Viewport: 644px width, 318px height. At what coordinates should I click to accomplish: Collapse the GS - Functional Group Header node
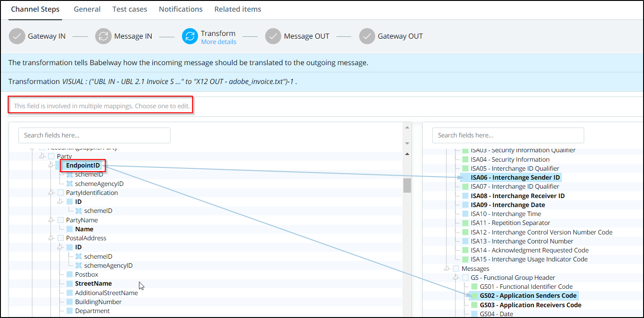(x=456, y=278)
